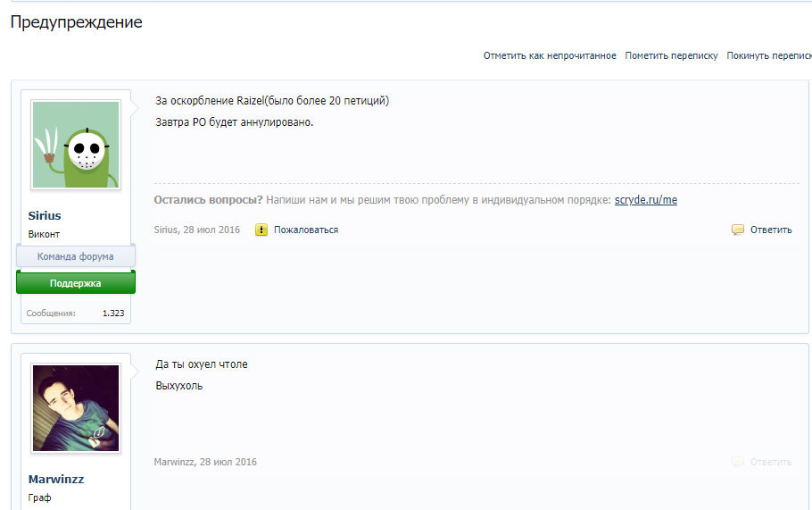Open Sirius's masked green avatar
Viewport: 812px width, 510px height.
click(76, 145)
